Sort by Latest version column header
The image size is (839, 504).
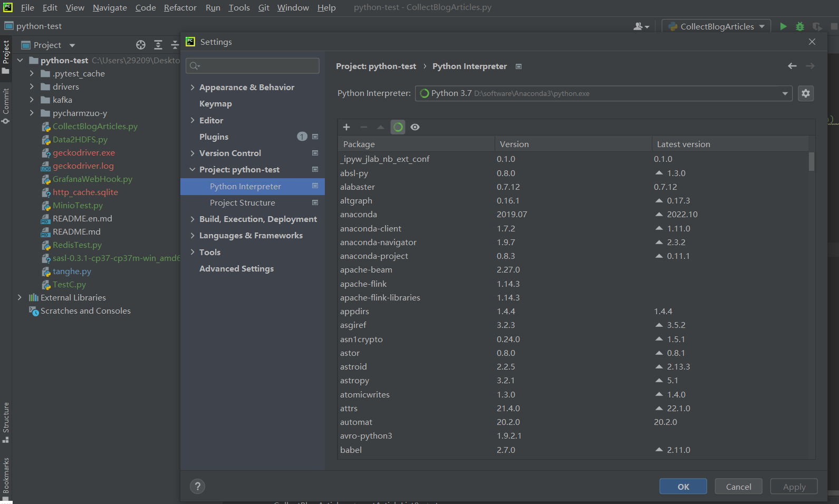[x=730, y=144]
